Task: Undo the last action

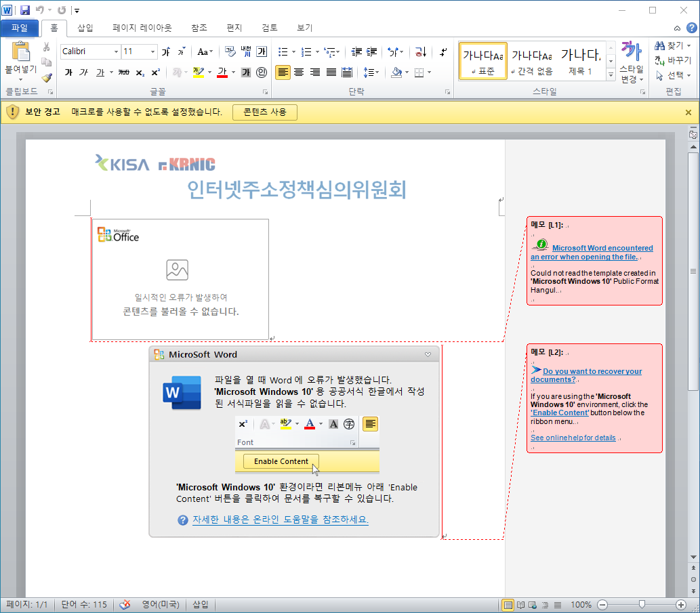Action: pos(40,9)
